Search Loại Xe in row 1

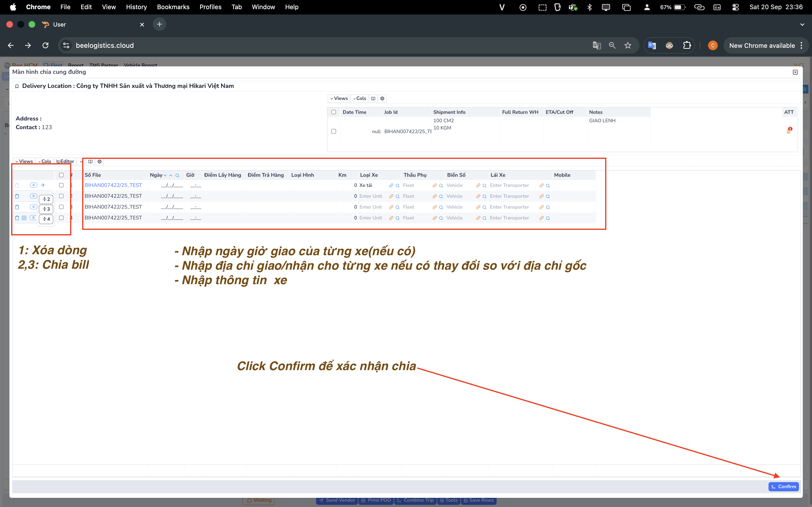tap(398, 185)
